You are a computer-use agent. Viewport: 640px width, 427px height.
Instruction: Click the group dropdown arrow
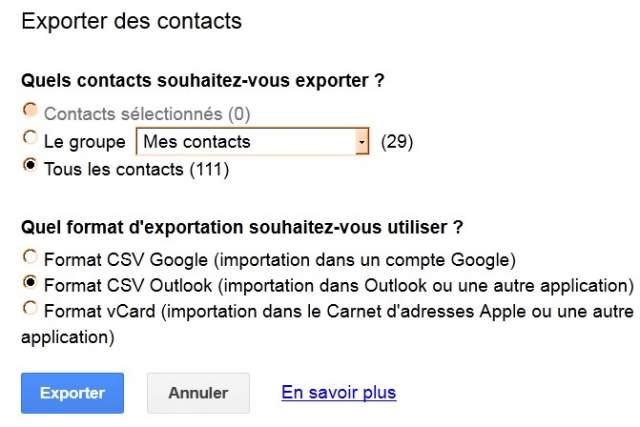click(361, 142)
